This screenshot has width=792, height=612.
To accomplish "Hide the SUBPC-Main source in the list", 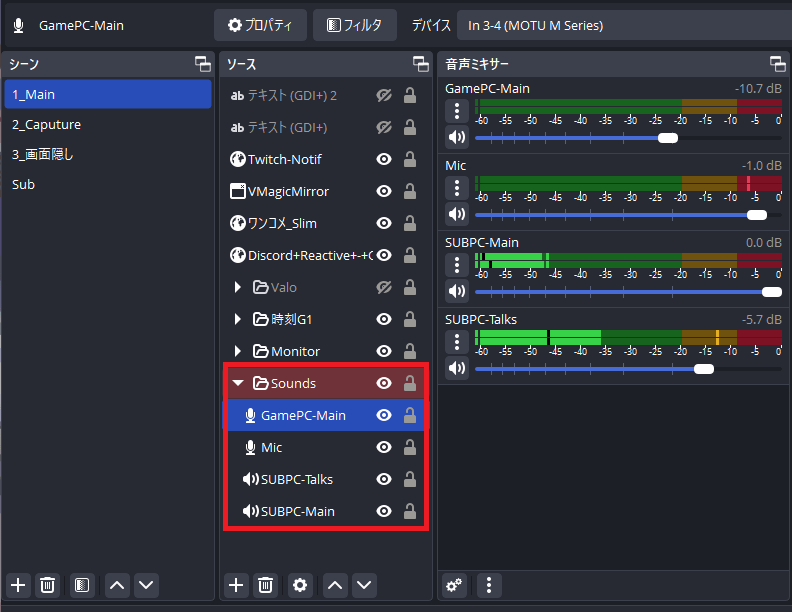I will [x=384, y=511].
